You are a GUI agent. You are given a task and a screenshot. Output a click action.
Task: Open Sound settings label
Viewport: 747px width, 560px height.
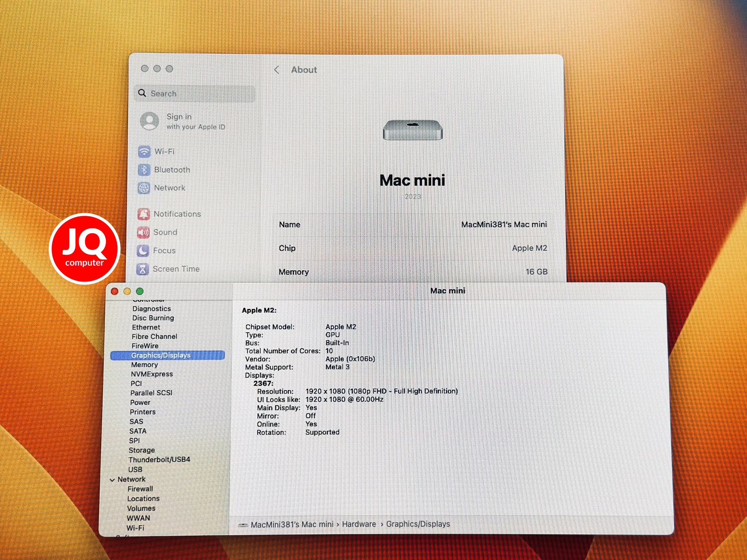coord(165,232)
